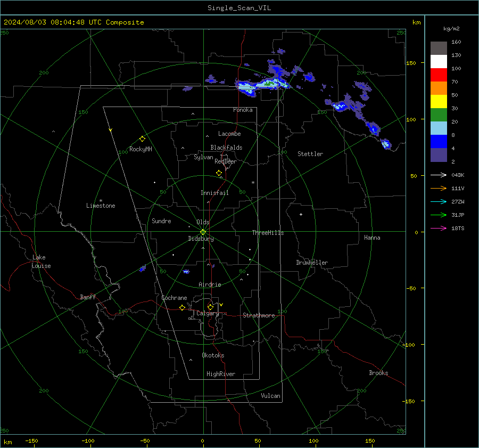Pick the yellow 30-50 colour swatch
This screenshot has height=448, width=479.
coord(439,102)
